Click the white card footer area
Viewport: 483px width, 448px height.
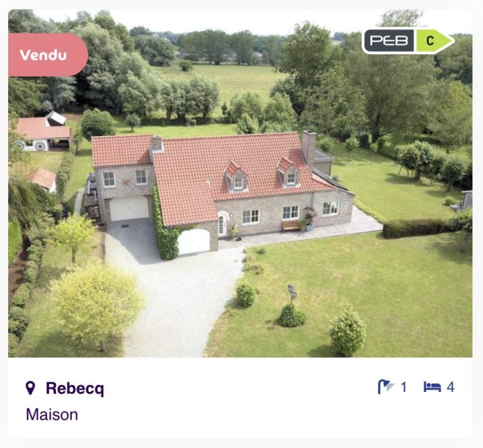pos(240,398)
